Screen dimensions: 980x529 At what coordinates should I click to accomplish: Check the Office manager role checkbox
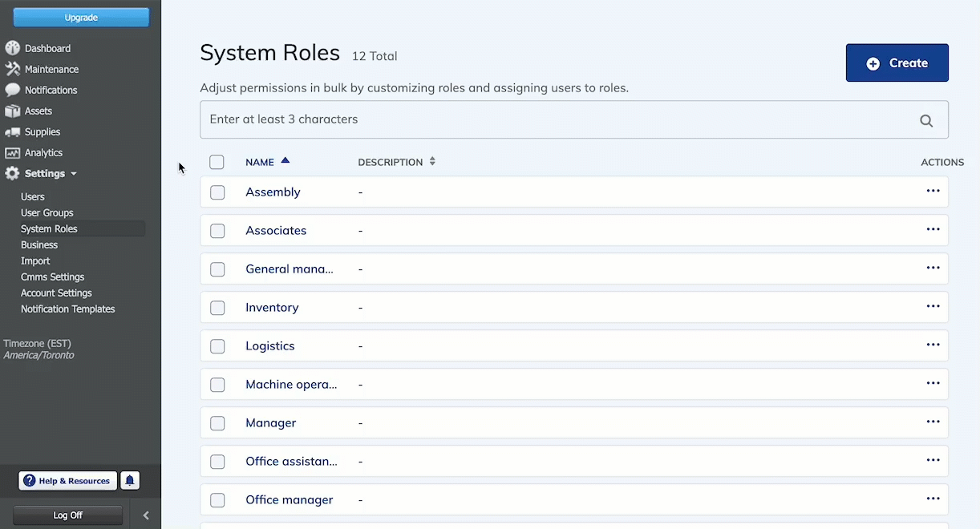point(217,500)
